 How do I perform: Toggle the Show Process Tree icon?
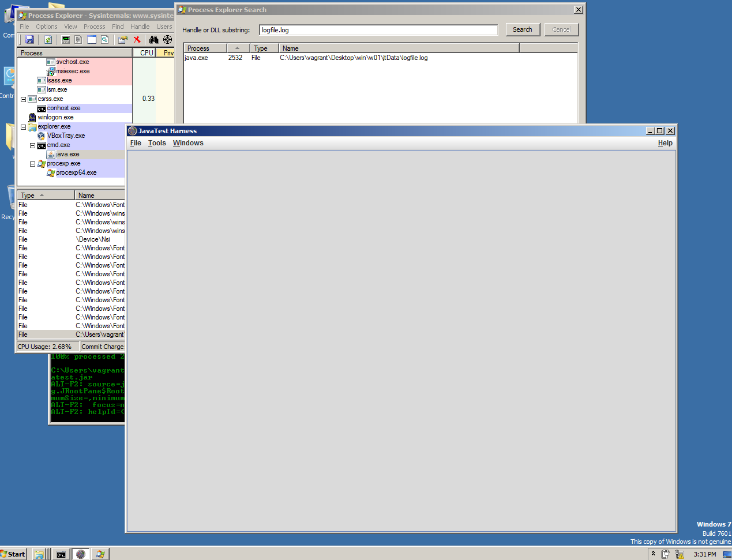pos(78,40)
